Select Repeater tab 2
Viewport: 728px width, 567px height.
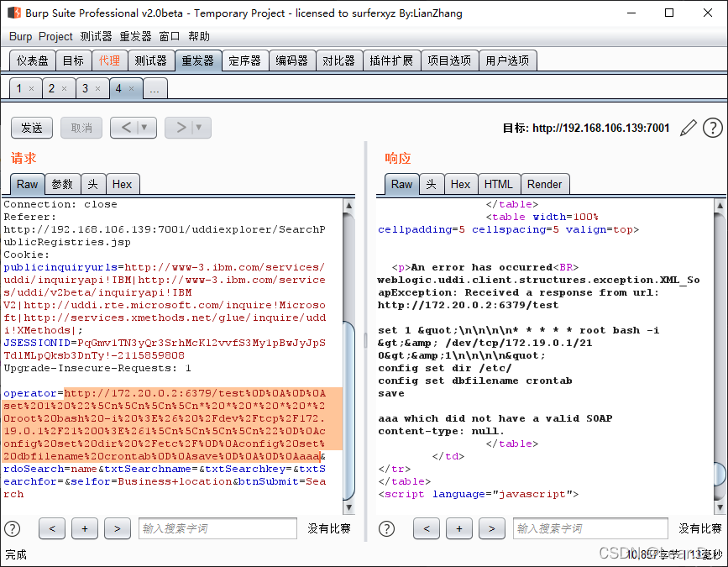pos(52,88)
